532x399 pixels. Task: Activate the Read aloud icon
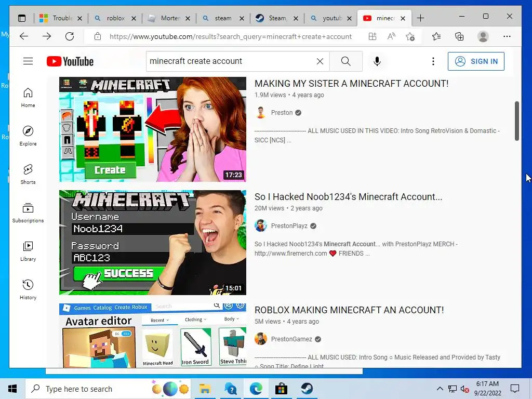(391, 36)
